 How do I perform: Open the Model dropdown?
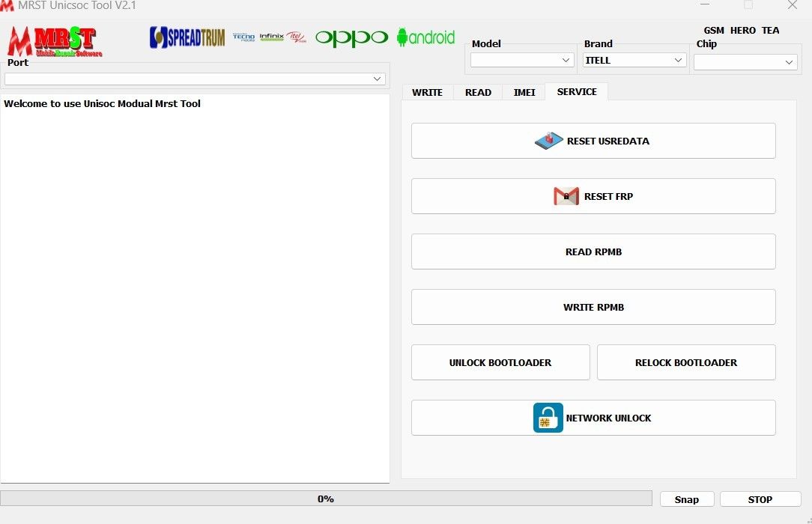tap(522, 60)
